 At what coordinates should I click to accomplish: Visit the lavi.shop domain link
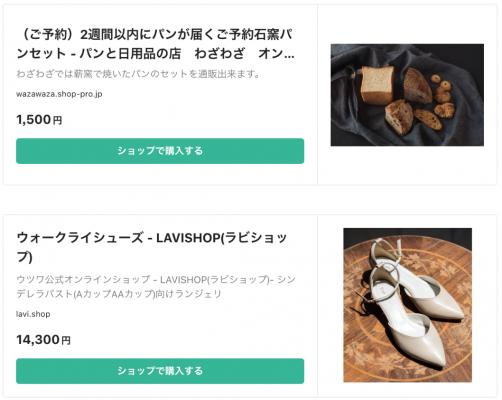point(33,314)
